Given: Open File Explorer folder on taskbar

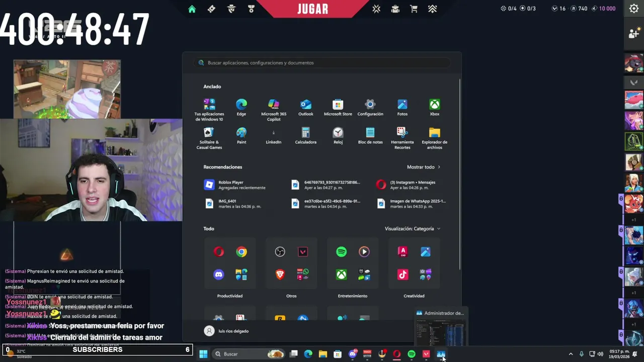Looking at the screenshot, I should coord(323,354).
